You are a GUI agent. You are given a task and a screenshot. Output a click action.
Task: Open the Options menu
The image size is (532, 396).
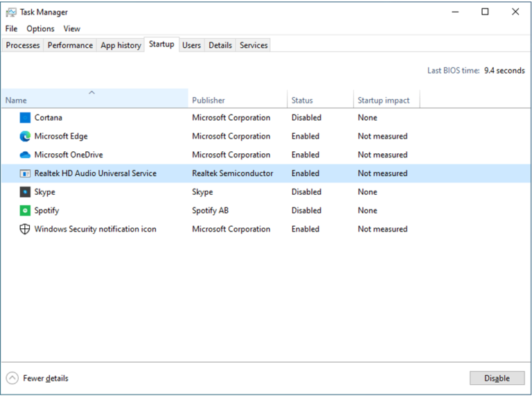click(x=40, y=29)
